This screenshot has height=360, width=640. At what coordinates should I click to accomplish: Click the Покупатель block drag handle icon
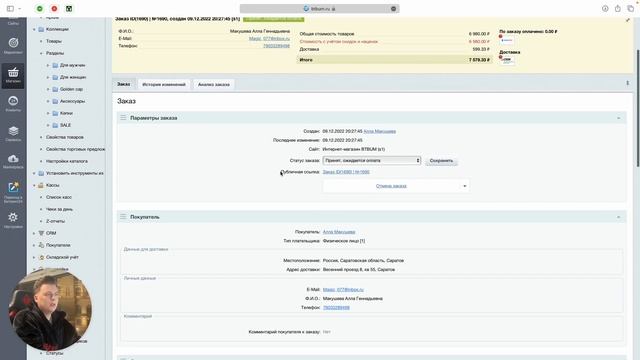123,217
